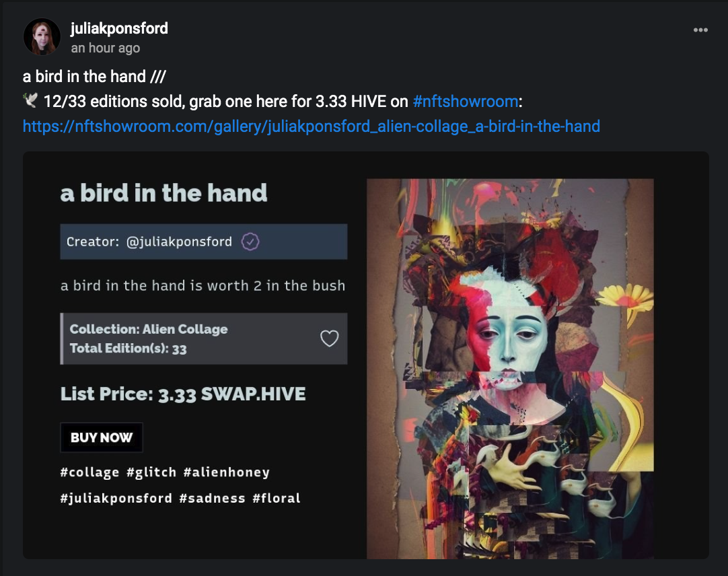728x576 pixels.
Task: Open the collage artwork image
Action: point(510,369)
